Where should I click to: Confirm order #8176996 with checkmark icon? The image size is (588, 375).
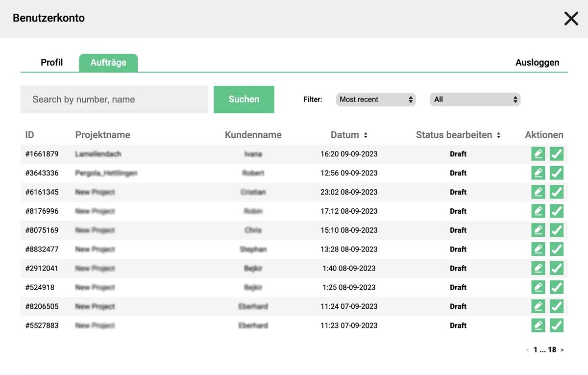tap(557, 211)
